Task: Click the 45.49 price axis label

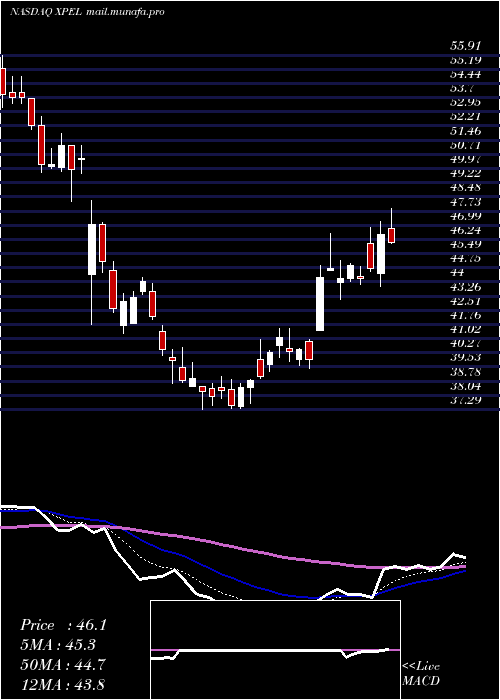Action: (465, 244)
